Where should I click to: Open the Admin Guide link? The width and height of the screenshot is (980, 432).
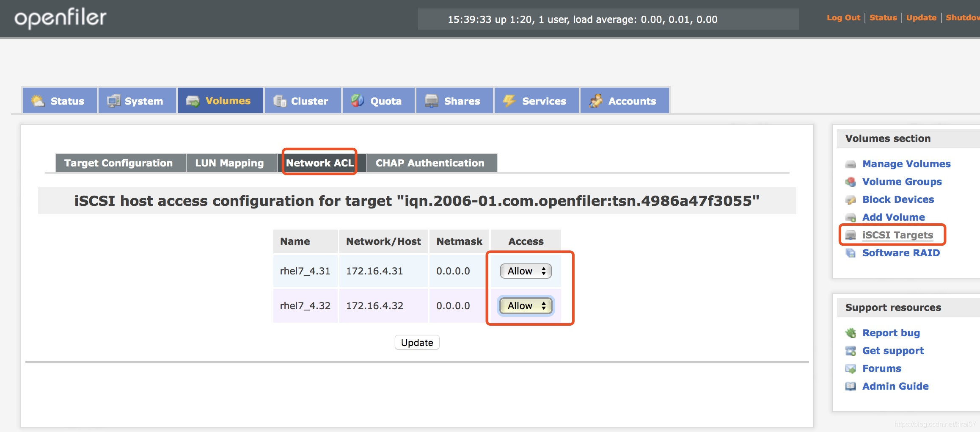[895, 387]
